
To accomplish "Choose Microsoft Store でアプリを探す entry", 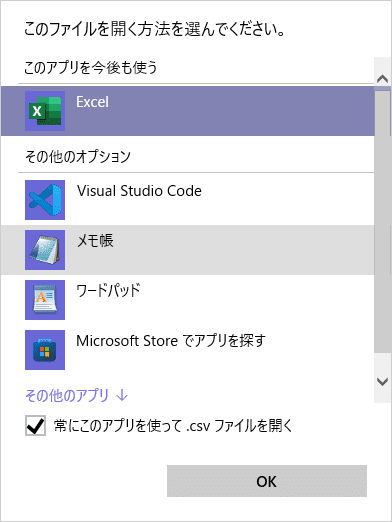I will click(187, 350).
